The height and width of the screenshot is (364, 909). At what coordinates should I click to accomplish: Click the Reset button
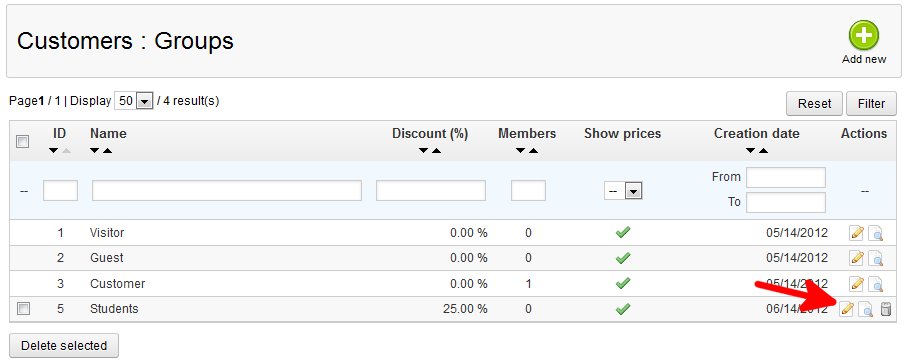pyautogui.click(x=815, y=104)
